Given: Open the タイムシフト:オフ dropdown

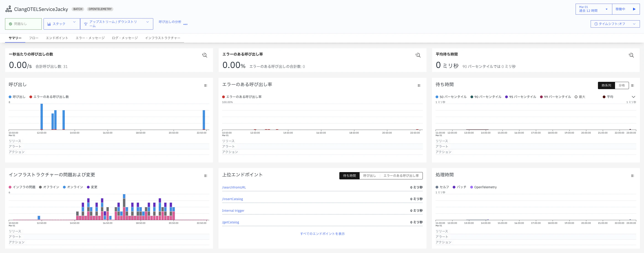Looking at the screenshot, I should (615, 24).
